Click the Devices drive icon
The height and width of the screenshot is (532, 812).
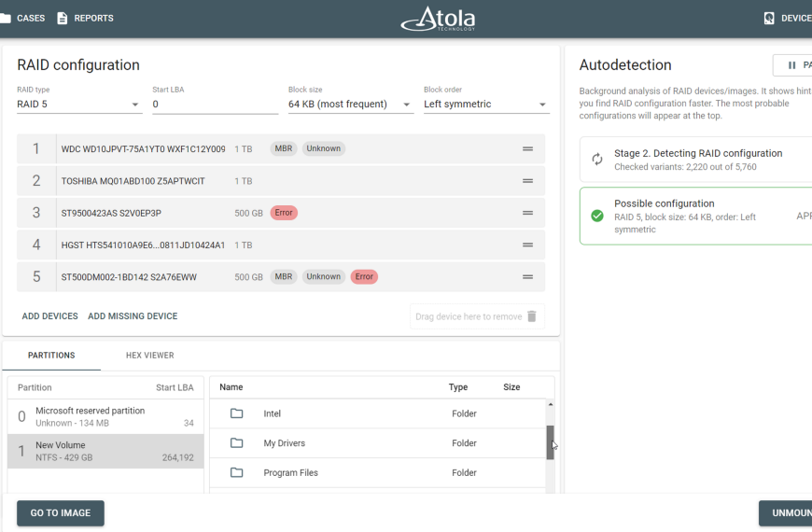coord(769,19)
